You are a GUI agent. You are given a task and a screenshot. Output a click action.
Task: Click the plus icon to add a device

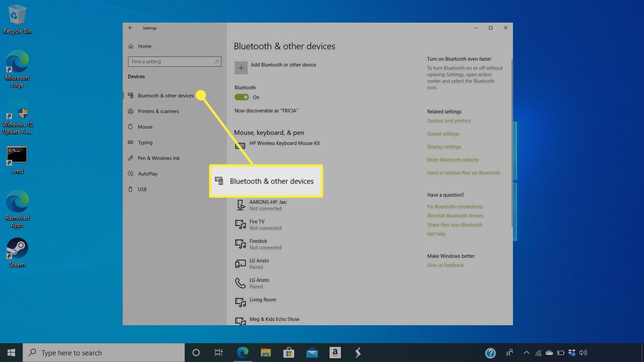pyautogui.click(x=241, y=68)
